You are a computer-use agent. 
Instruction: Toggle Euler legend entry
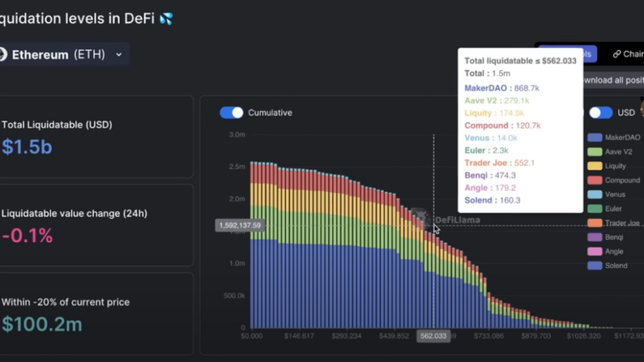(x=605, y=208)
